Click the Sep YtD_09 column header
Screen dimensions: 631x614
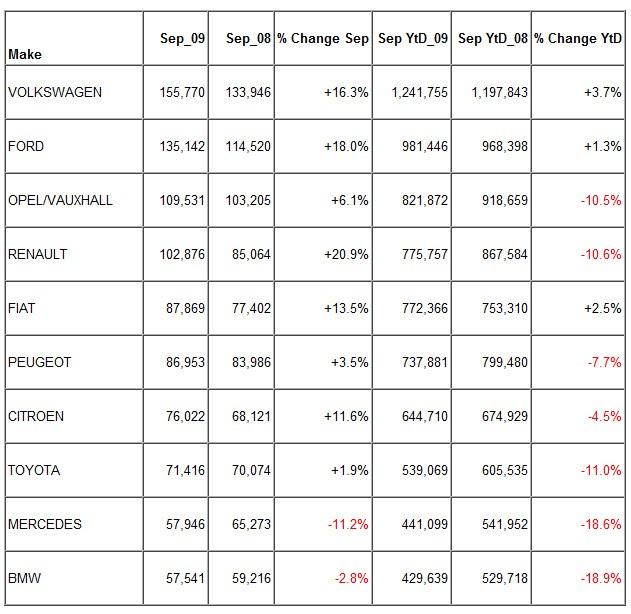pyautogui.click(x=413, y=38)
